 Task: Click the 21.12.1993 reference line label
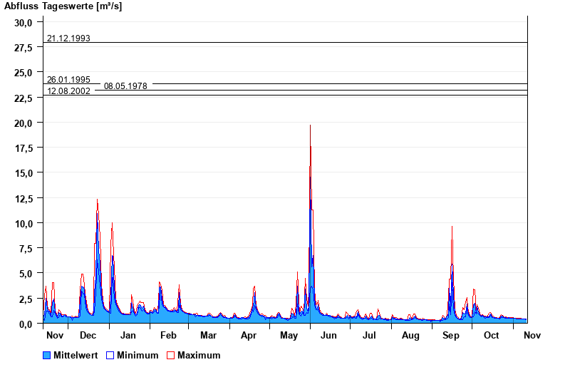click(x=68, y=38)
